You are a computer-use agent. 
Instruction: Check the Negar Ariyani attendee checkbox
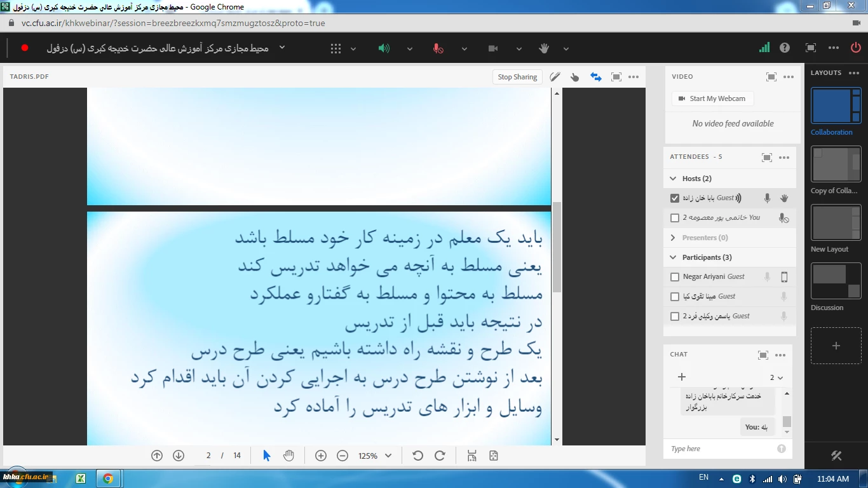click(675, 277)
